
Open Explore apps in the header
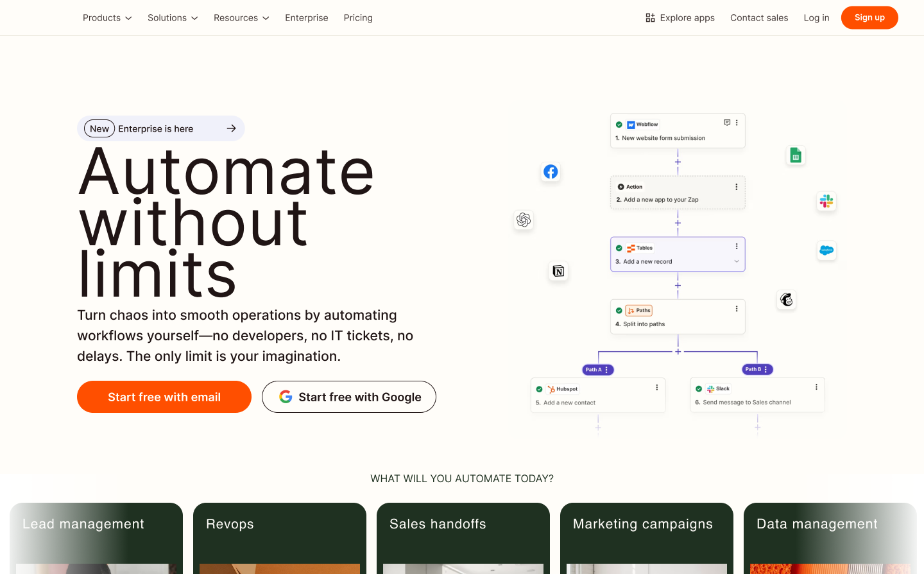[x=680, y=18]
